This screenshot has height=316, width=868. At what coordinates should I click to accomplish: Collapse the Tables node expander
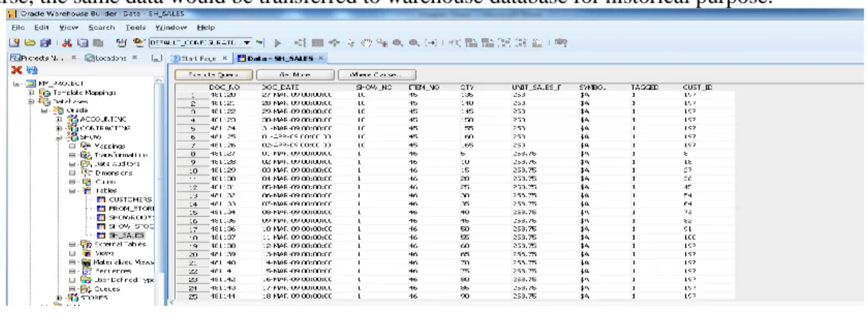[71, 191]
